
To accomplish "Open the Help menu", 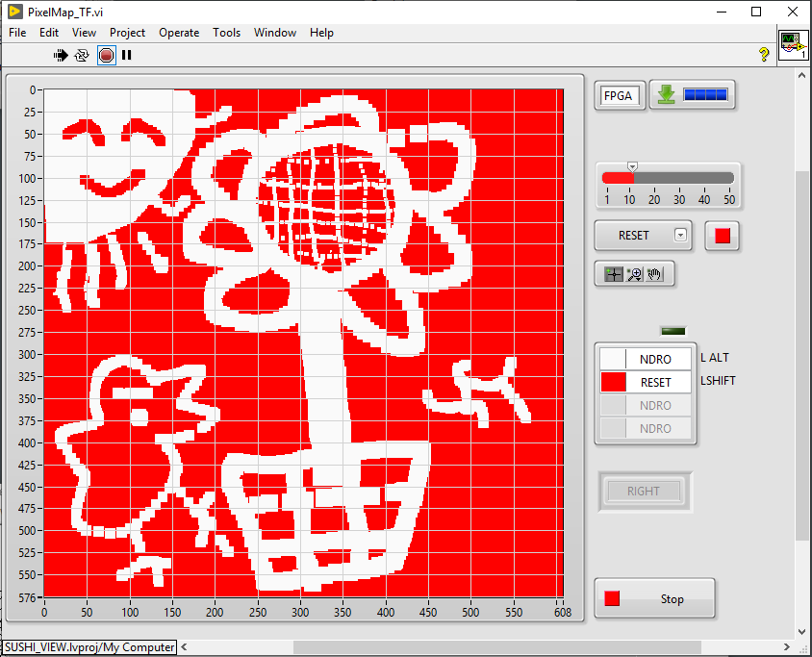I will pos(321,33).
